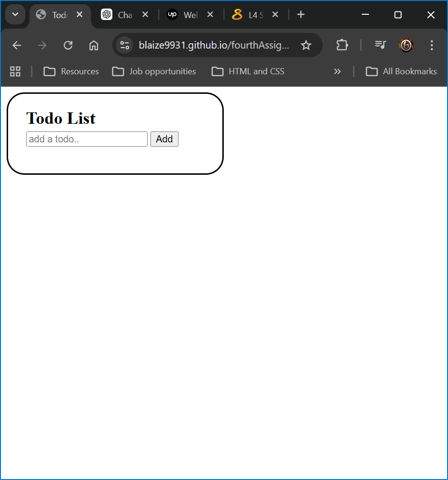Screen dimensions: 448x480
Task: Open the home page icon
Action: coord(94,45)
